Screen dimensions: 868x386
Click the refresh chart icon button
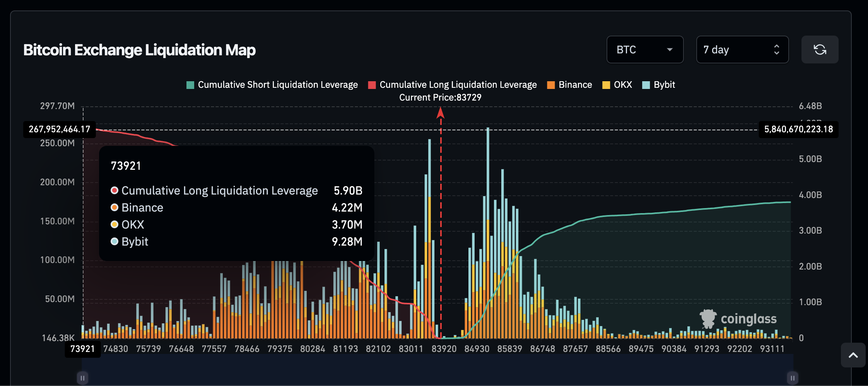[x=820, y=50]
